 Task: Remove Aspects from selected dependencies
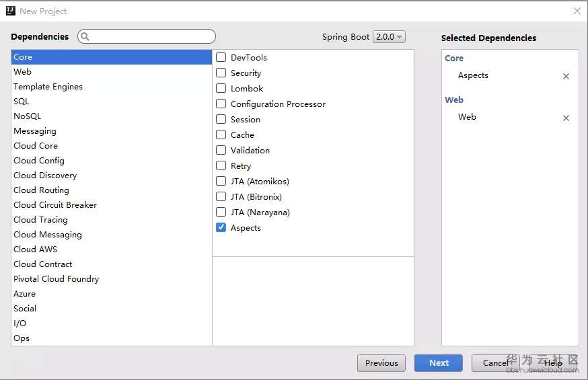click(x=566, y=76)
